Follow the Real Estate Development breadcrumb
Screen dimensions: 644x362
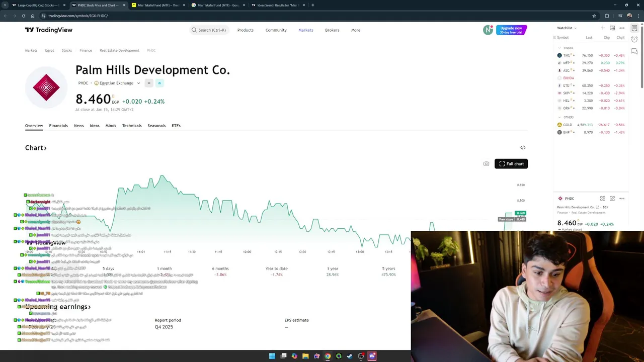click(x=119, y=50)
